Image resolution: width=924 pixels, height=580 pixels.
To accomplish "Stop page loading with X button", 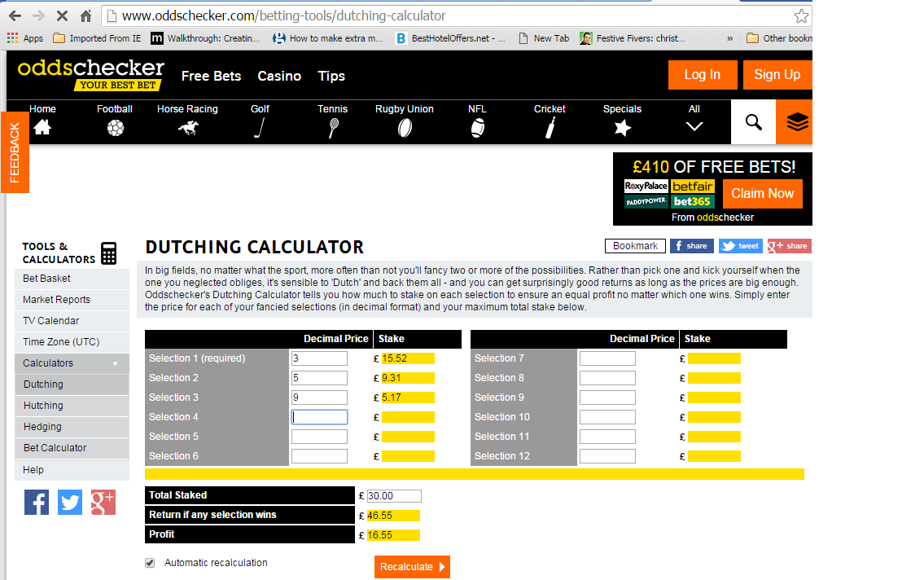I will click(x=62, y=16).
